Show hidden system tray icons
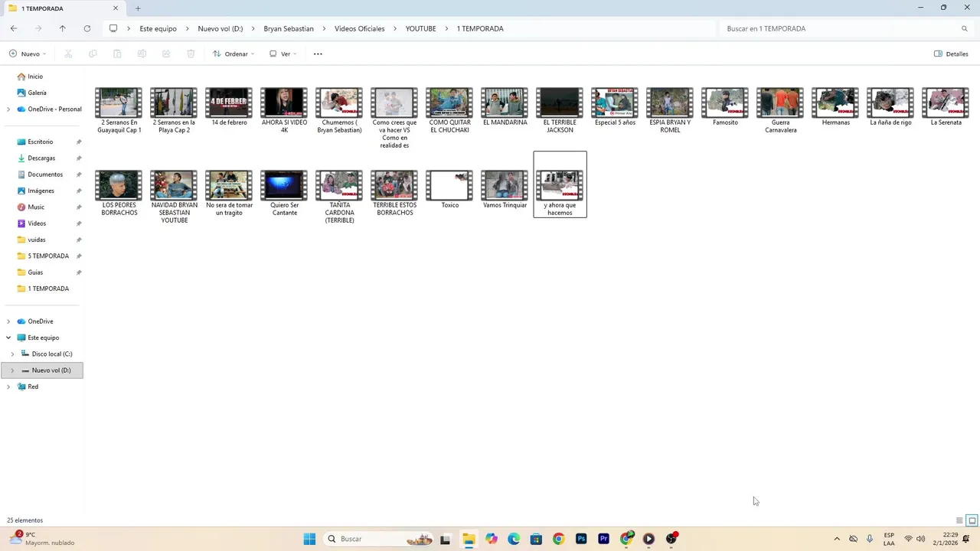Viewport: 980px width, 551px height. coord(837,539)
